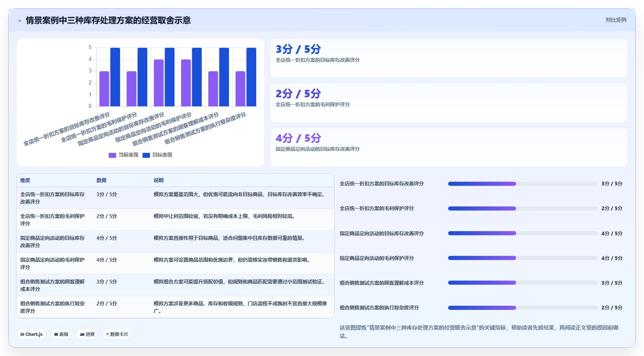Click the Chart.js tag
The image size is (644, 356).
(32, 334)
